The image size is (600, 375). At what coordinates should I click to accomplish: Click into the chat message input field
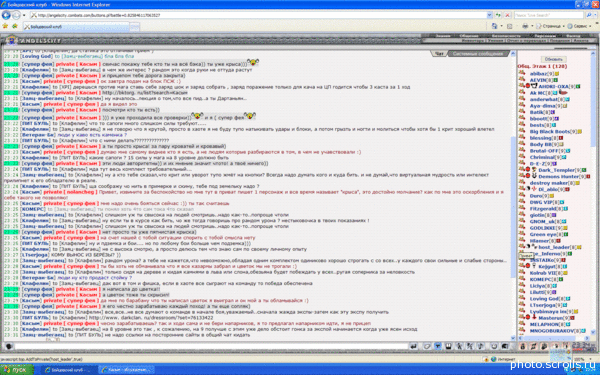pos(211,347)
